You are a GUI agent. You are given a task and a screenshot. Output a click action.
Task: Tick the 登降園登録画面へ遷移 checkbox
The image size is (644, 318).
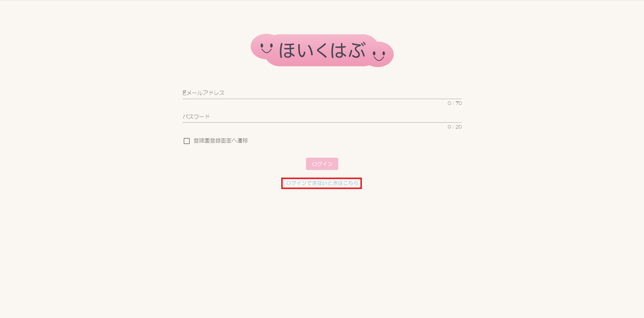187,141
